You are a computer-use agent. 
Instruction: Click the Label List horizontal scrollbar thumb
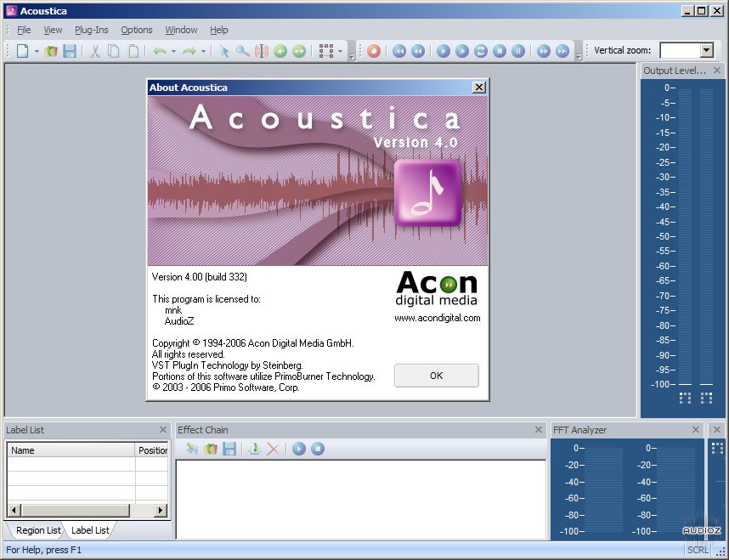point(75,510)
